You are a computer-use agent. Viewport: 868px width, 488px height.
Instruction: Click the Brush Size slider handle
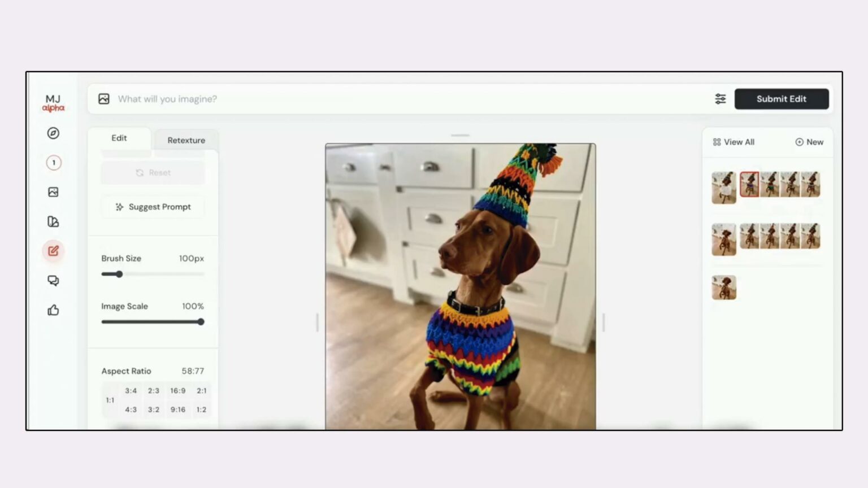[119, 274]
